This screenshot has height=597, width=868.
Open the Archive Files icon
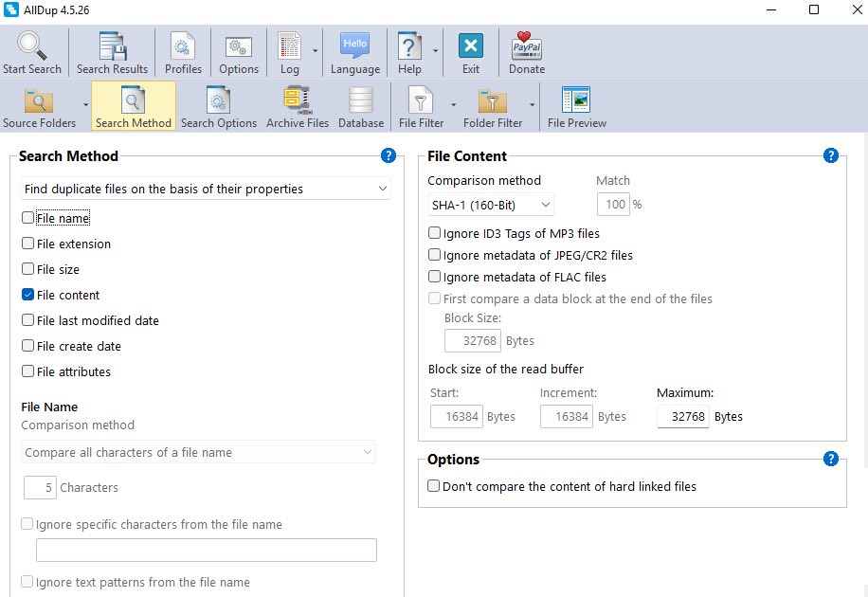297,100
